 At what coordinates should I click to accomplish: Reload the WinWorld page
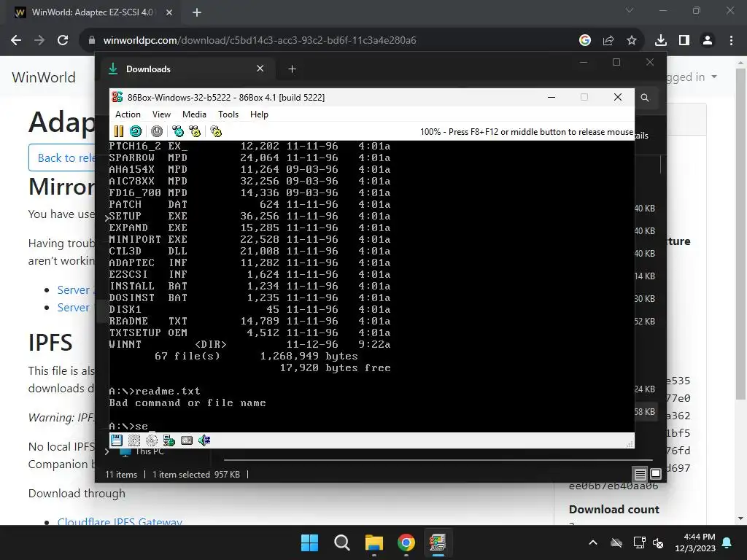63,41
